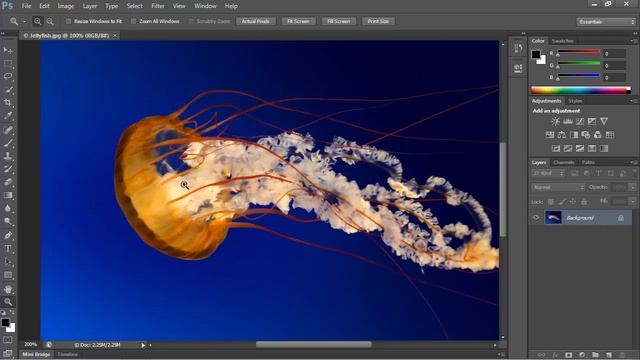Screen dimensions: 640x360
Task: Open the status bar Doc info arrow
Action: pyautogui.click(x=143, y=345)
